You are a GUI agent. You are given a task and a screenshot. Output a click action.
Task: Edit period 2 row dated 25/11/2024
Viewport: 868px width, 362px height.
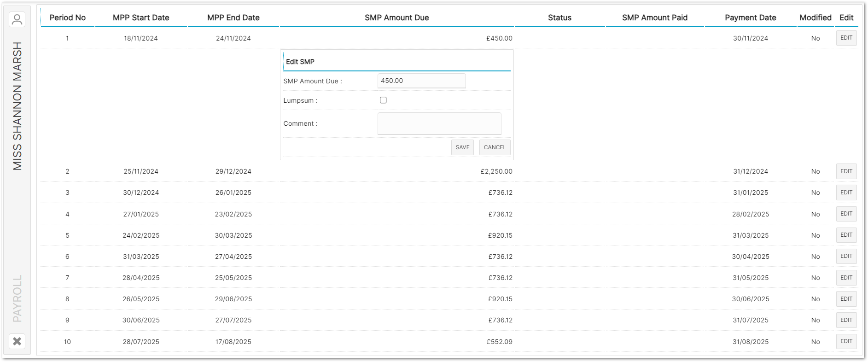point(846,171)
